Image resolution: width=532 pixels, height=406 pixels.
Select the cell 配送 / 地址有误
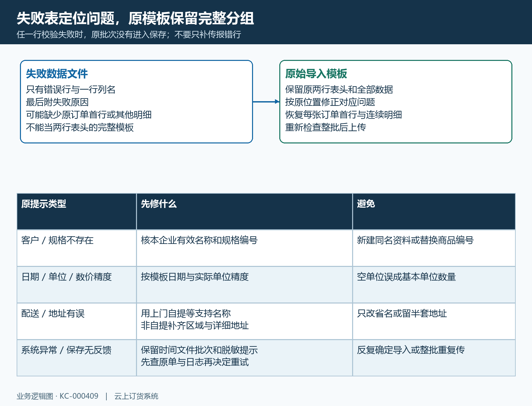click(x=77, y=321)
